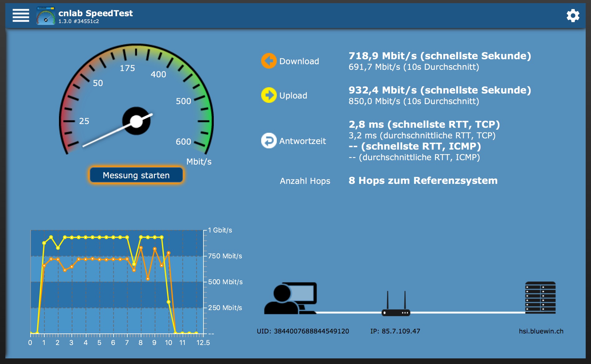Click the reference server rack icon

[x=540, y=297]
